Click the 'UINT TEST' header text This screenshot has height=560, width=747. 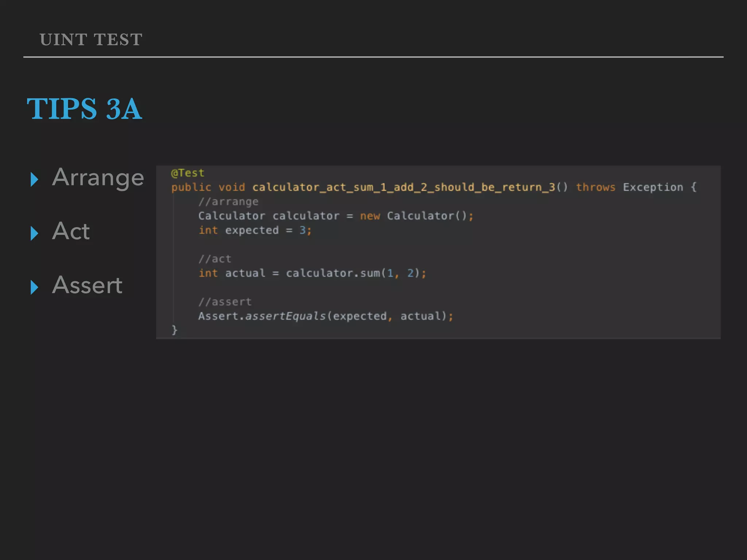click(x=91, y=39)
